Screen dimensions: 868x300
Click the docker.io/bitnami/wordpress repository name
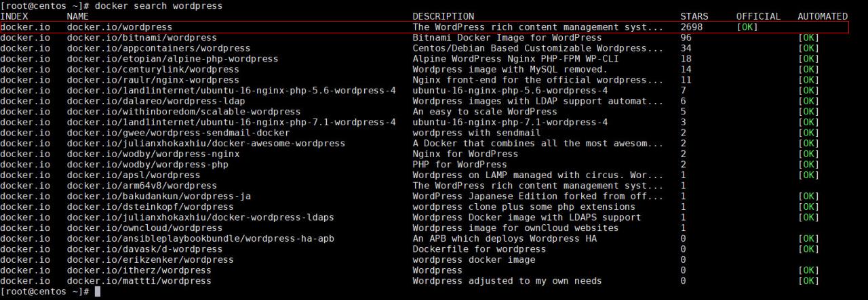point(142,38)
